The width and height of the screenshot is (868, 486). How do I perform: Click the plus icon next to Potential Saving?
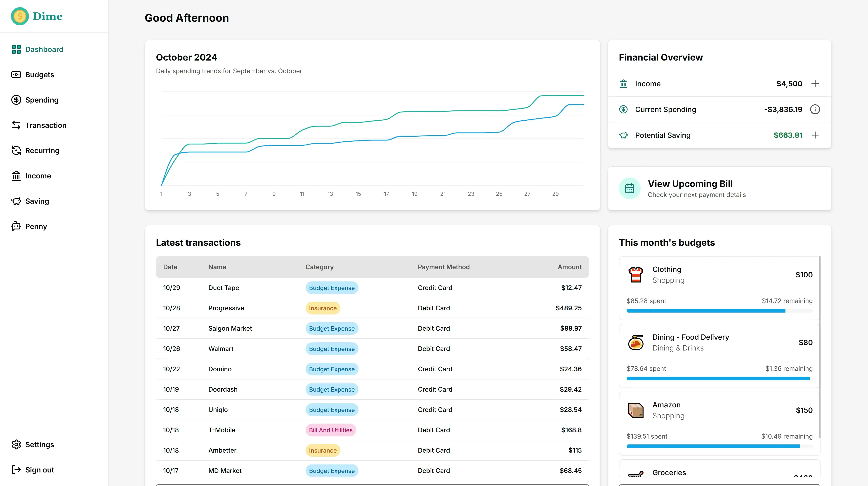pos(815,135)
